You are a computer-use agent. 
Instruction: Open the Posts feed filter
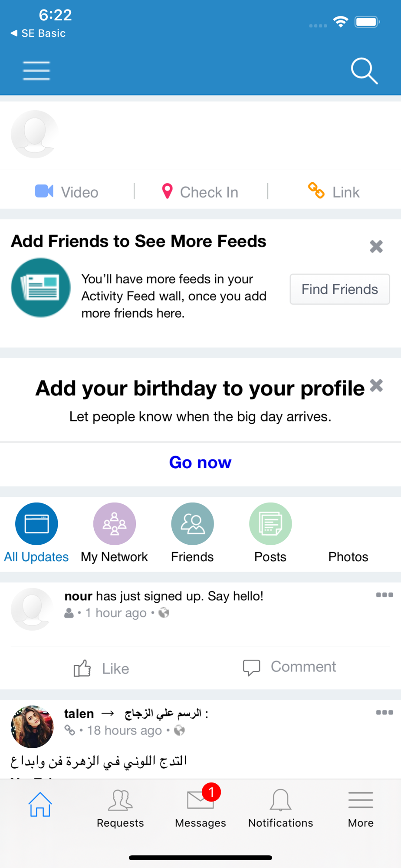pos(270,533)
